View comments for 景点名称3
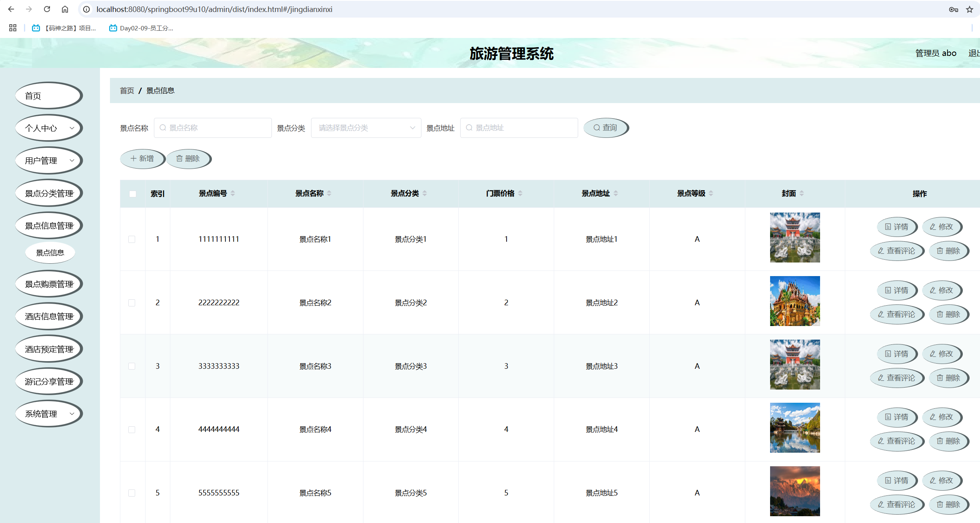 (897, 378)
